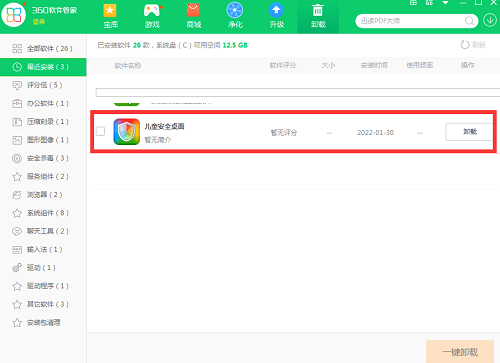This screenshot has height=363, width=500.
Task: Open 驱动程序 (1) category
Action: pos(43,286)
